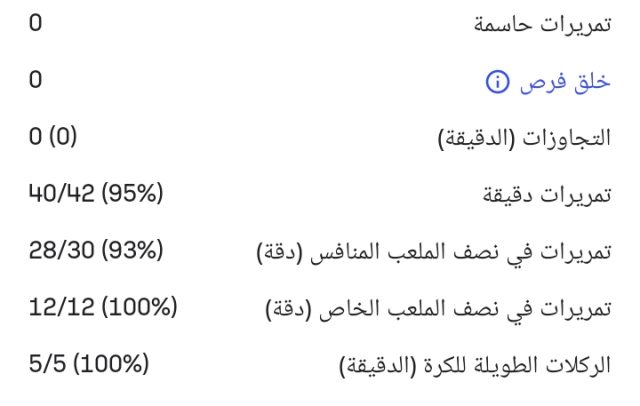Click the 12/12 passes value
Image resolution: width=640 pixels, height=406 pixels.
(60, 306)
